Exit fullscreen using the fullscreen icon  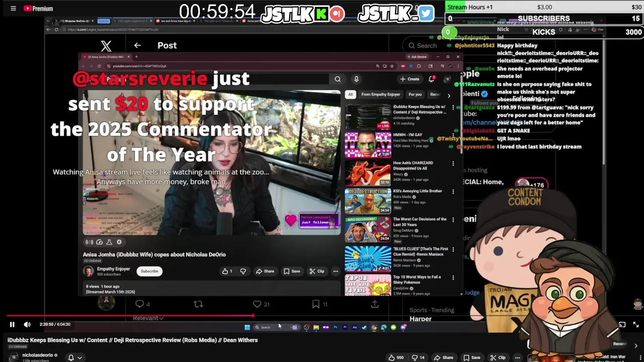tap(636, 325)
